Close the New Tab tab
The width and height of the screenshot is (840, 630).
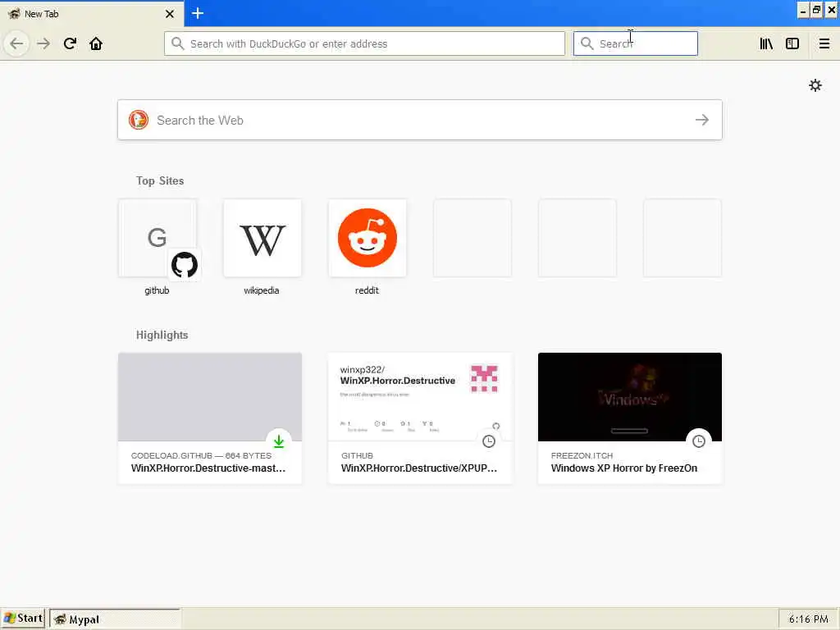coord(170,14)
